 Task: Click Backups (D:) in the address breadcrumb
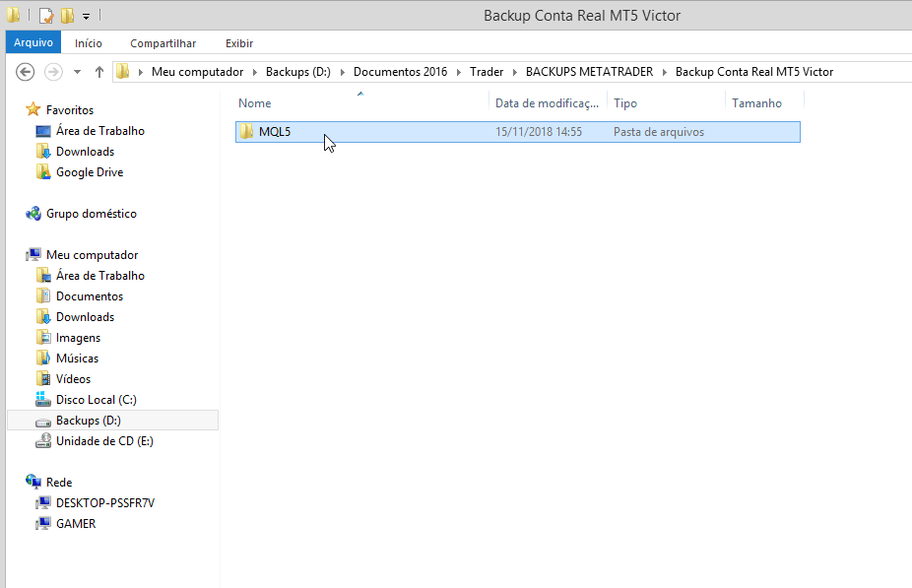(297, 72)
